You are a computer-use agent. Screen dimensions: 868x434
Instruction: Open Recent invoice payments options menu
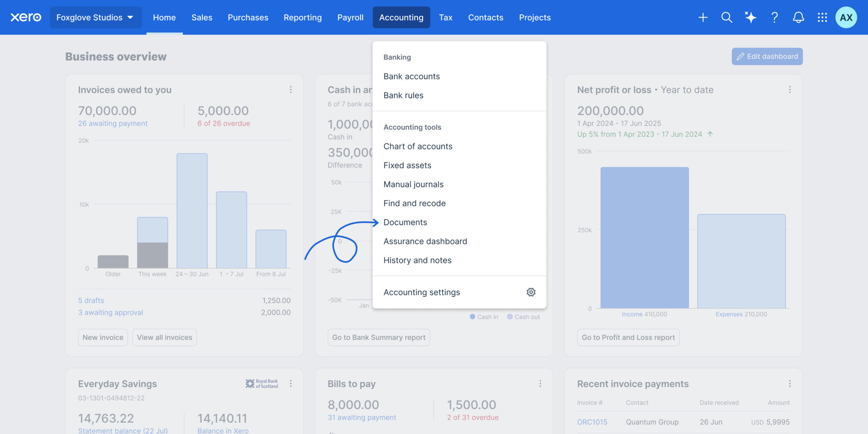[790, 384]
